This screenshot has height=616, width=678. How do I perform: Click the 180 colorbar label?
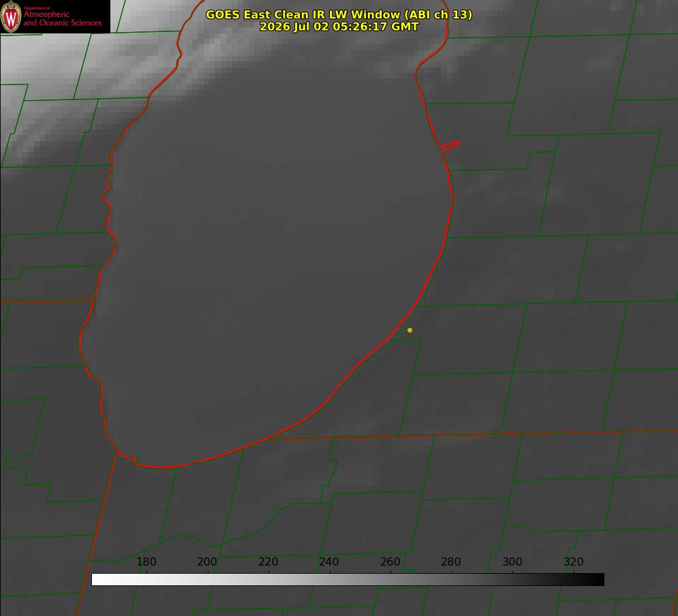tap(146, 561)
